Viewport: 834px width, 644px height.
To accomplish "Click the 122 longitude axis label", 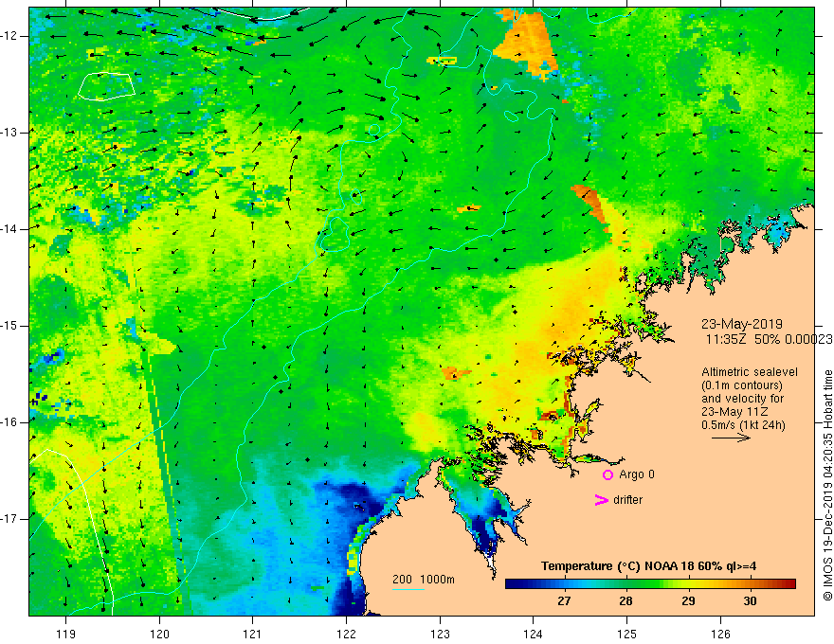I will click(x=346, y=634).
